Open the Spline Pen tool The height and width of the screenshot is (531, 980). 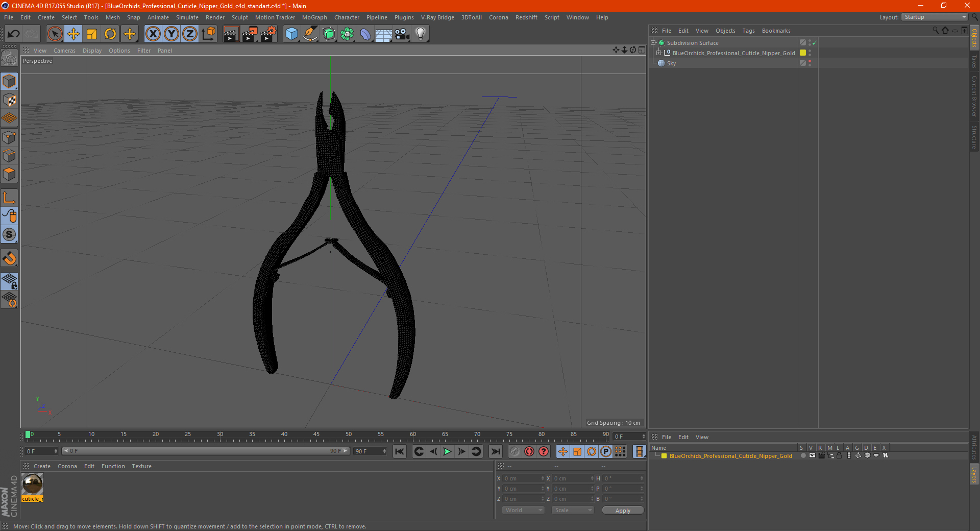[x=310, y=34]
